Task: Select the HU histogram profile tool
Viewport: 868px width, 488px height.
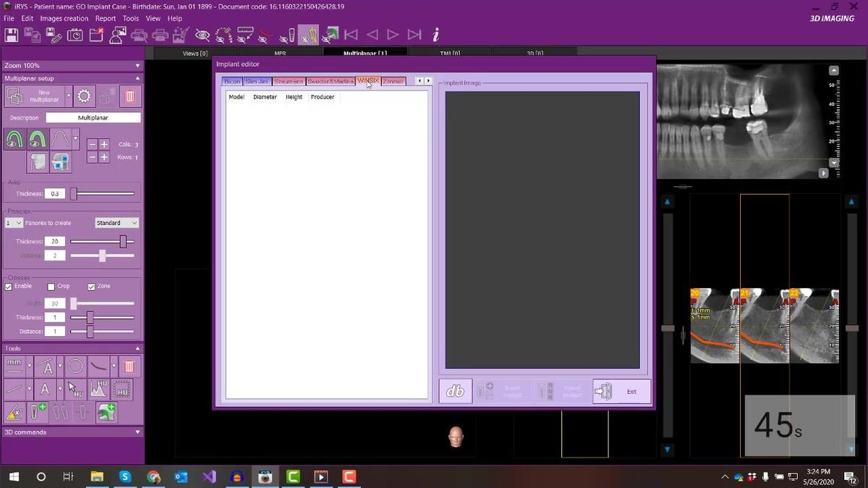Action: coord(98,389)
